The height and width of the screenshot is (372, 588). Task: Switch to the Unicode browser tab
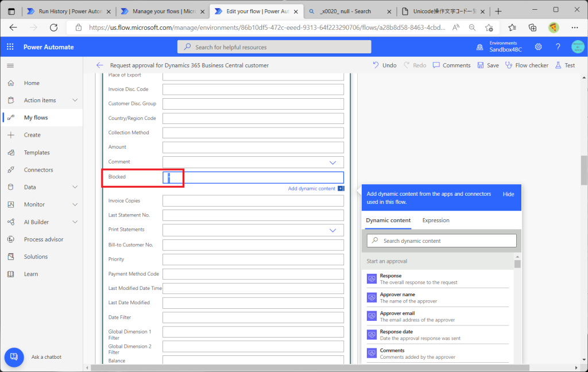(443, 11)
